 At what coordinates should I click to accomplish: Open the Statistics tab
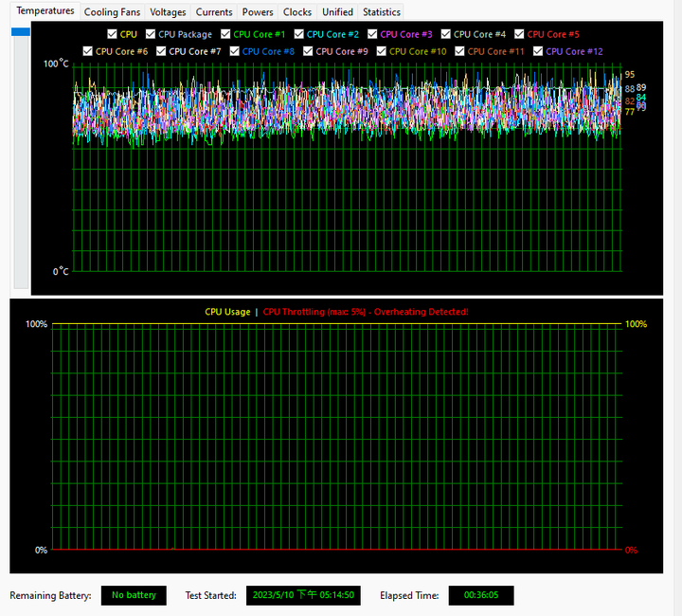(x=382, y=12)
